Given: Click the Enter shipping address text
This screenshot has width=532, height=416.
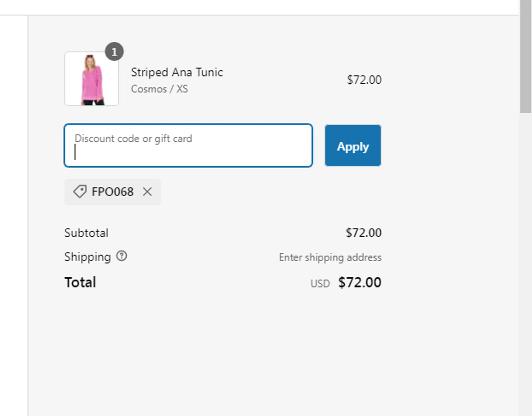Looking at the screenshot, I should click(330, 257).
